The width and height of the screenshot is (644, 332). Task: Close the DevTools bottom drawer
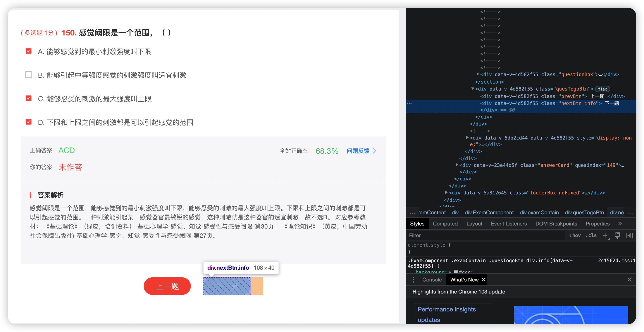pos(629,280)
